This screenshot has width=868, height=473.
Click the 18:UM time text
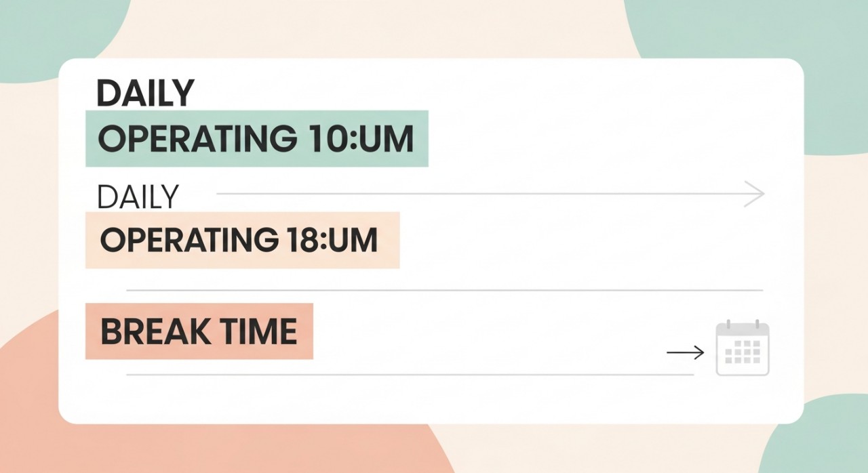328,241
